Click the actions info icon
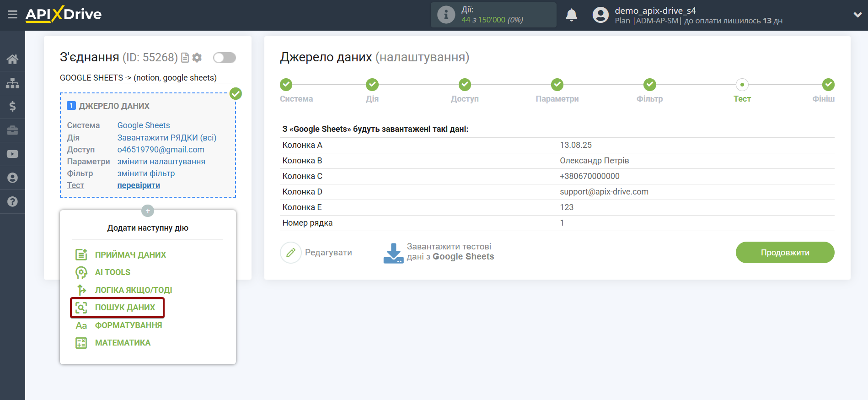The height and width of the screenshot is (400, 868). (x=446, y=15)
